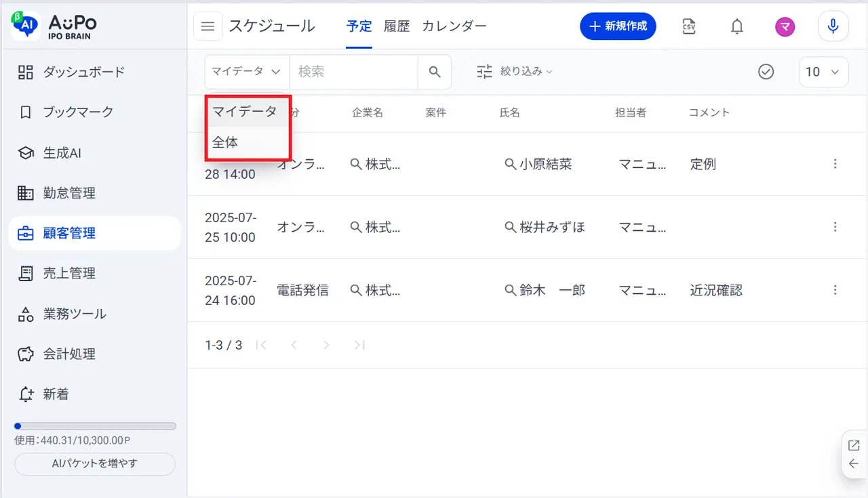This screenshot has width=868, height=498.
Task: Click the 近況確認 comment cell
Action: click(716, 290)
